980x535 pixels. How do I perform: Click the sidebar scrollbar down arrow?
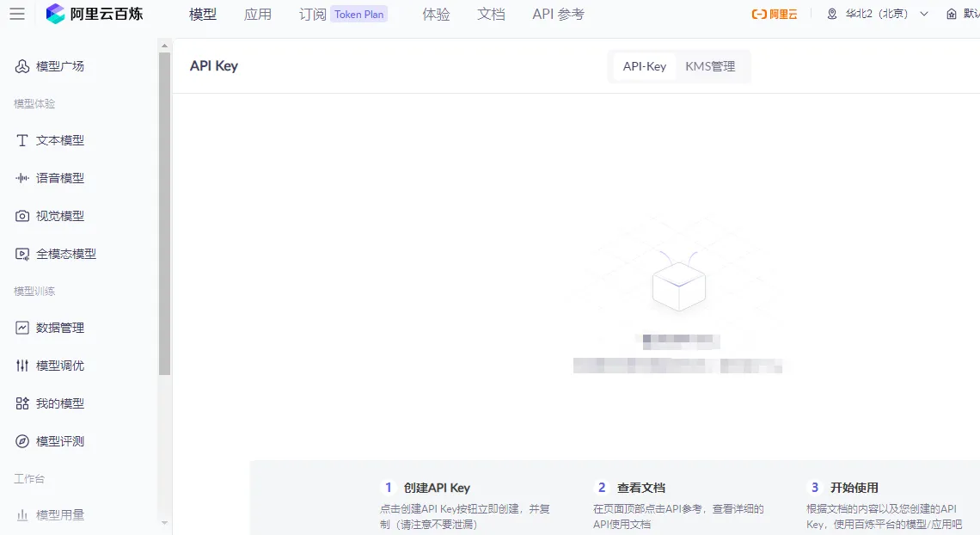164,523
